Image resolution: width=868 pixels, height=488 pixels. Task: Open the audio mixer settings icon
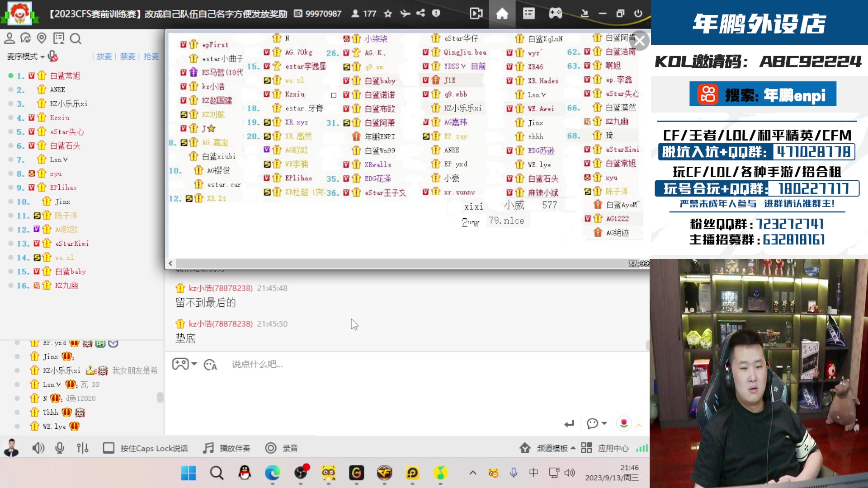click(82, 448)
